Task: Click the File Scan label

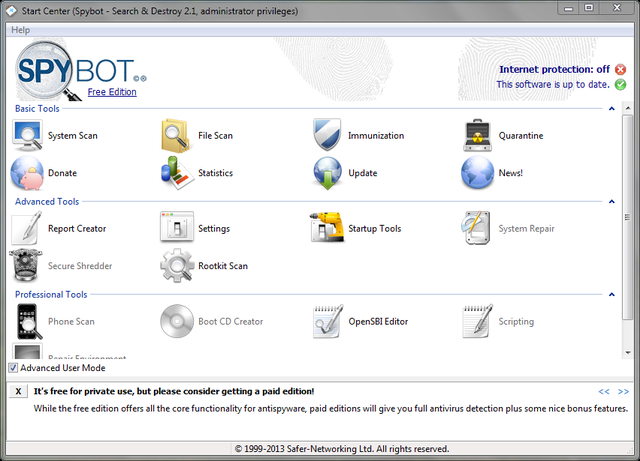Action: (216, 136)
